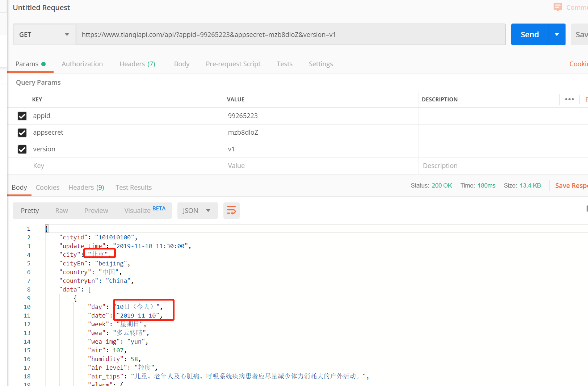Uncheck the appsecret parameter checkbox
Viewport: 588px width, 386px height.
[x=22, y=133]
